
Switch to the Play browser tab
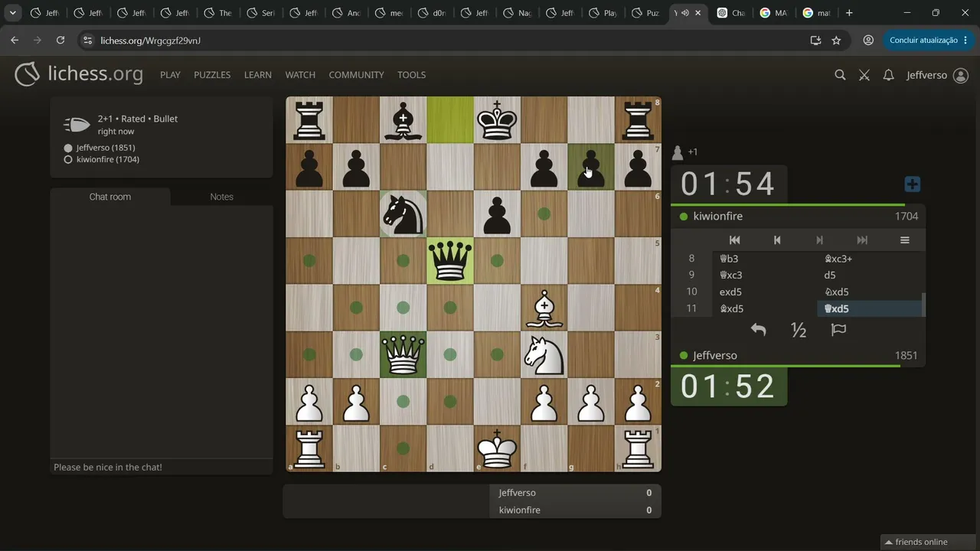[603, 13]
